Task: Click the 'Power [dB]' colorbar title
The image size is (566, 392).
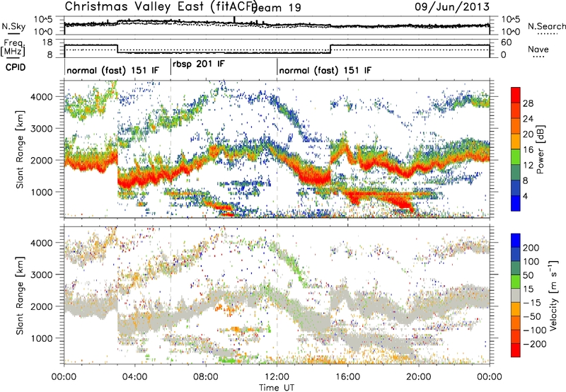Action: [x=541, y=149]
